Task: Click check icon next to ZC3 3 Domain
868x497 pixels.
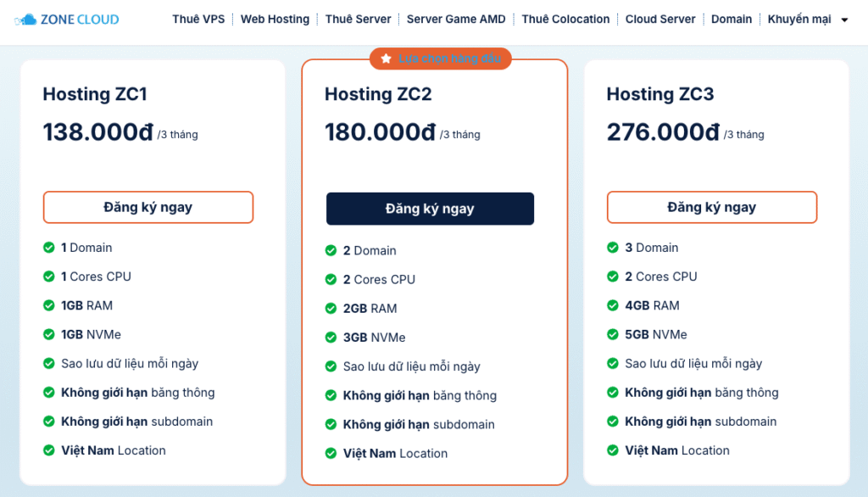Action: point(613,248)
